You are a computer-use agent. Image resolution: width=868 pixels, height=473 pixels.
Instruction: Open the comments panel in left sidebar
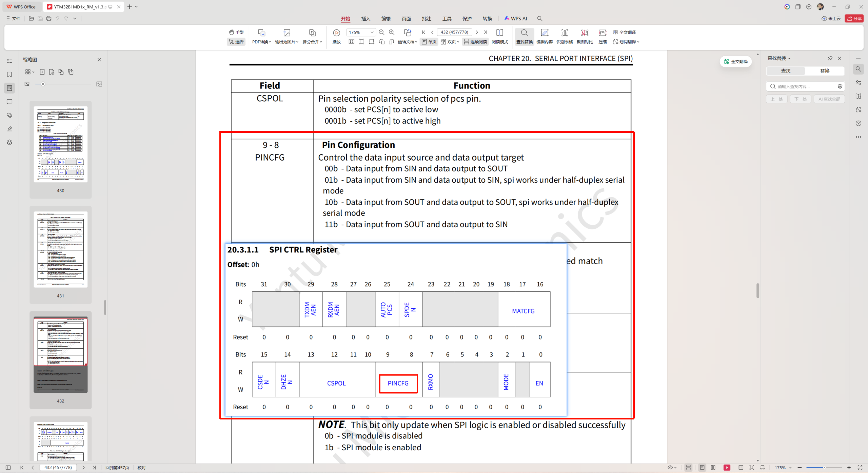9,102
